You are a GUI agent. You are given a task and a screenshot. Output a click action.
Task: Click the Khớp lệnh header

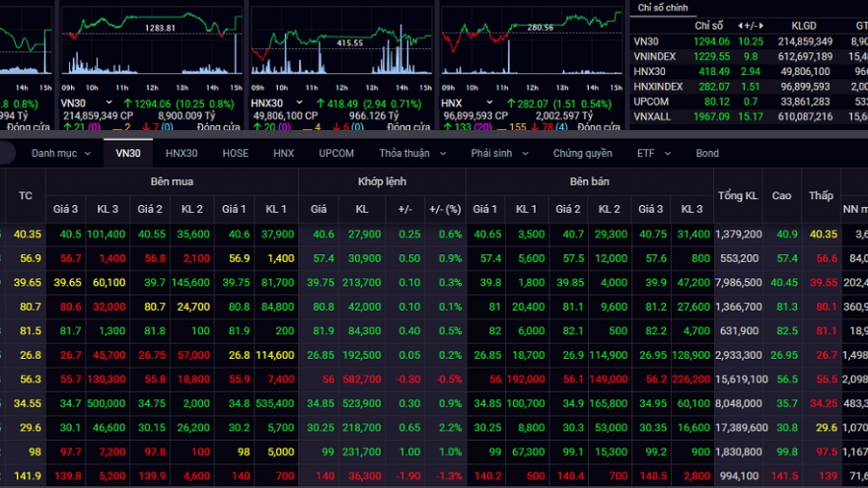382,181
